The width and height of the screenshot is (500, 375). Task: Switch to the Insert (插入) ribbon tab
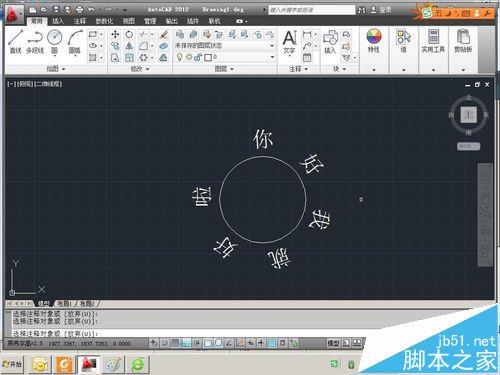point(58,21)
